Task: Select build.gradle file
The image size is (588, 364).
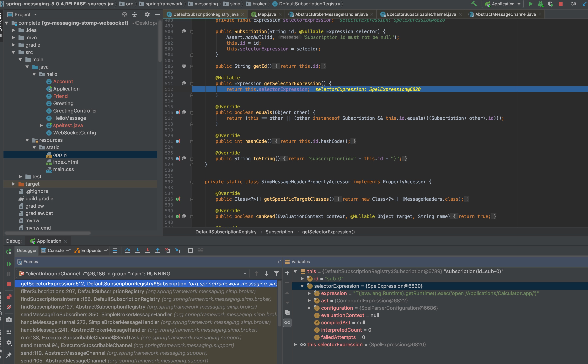Action: (39, 199)
